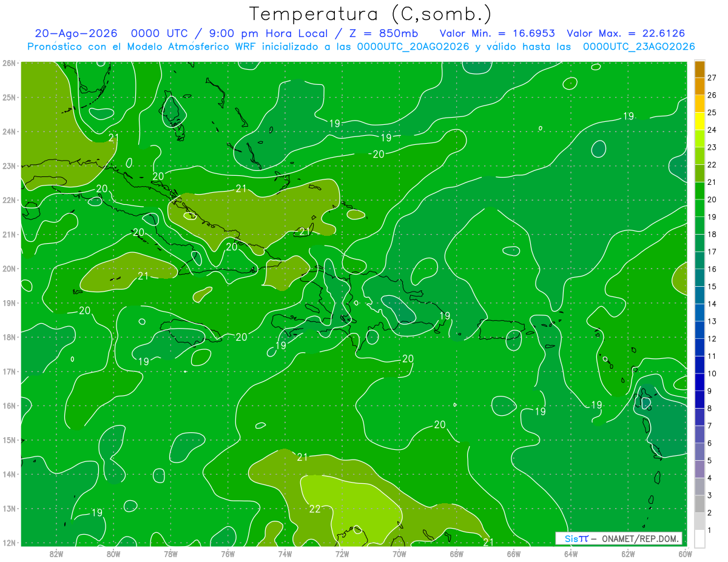The width and height of the screenshot is (728, 562).
Task: Click the legend value label "14"
Action: pyautogui.click(x=712, y=304)
